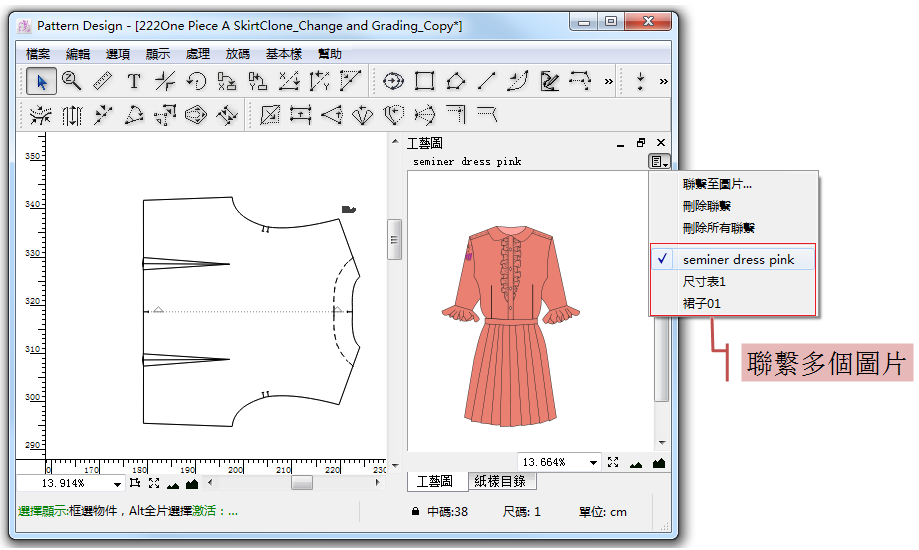Click the straight line tool

487,81
